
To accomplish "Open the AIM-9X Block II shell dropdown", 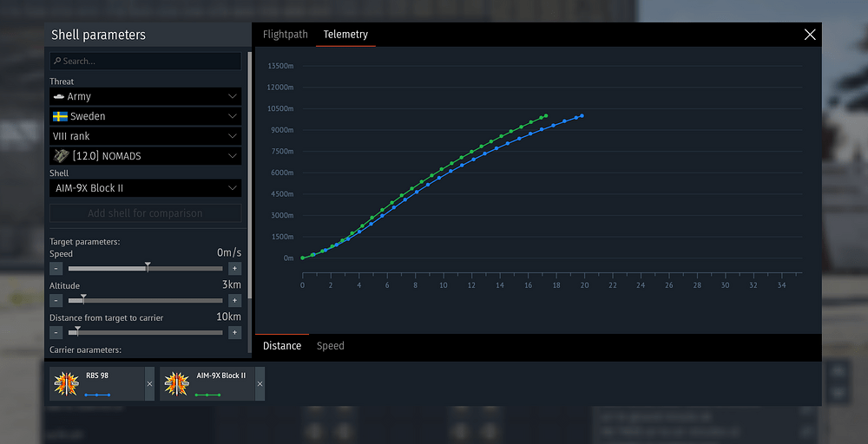I will pyautogui.click(x=146, y=188).
